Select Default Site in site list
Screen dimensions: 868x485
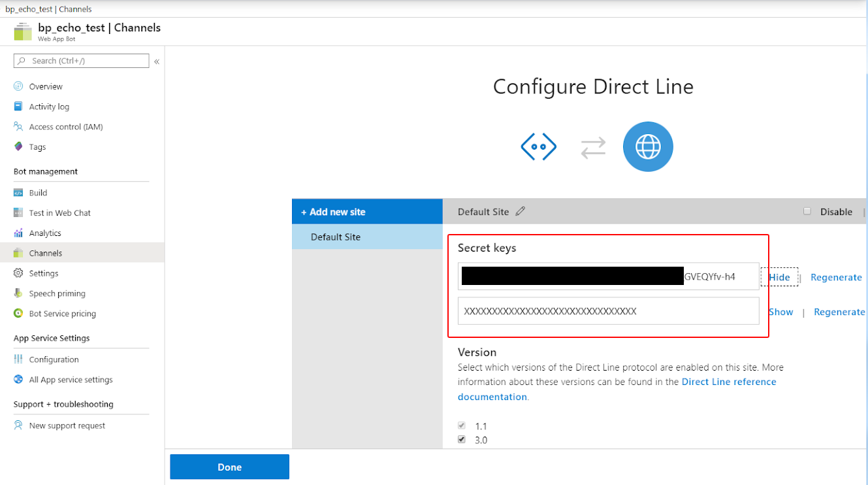pos(367,237)
